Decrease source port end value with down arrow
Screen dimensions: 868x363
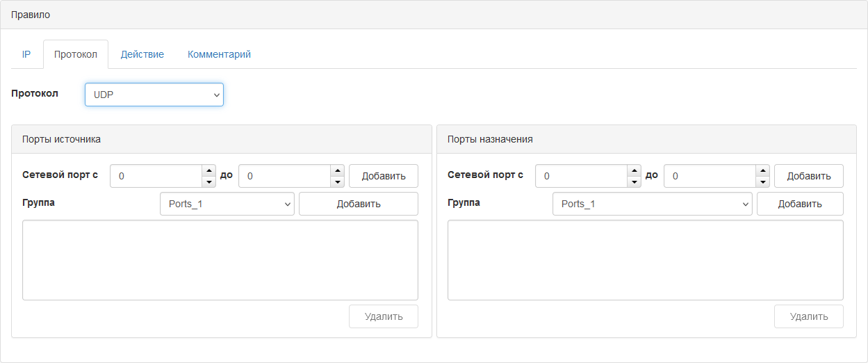tap(337, 181)
